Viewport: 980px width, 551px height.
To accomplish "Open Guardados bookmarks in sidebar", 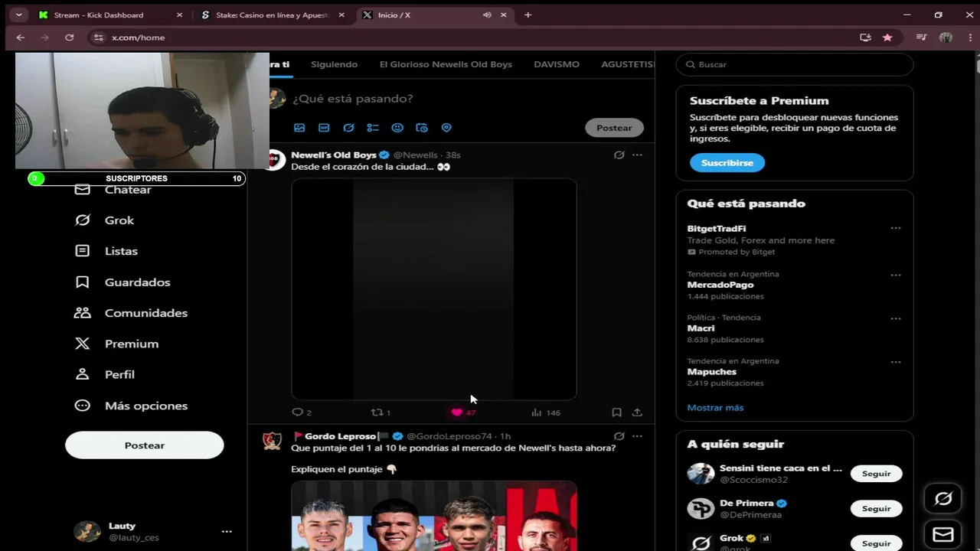I will tap(122, 282).
